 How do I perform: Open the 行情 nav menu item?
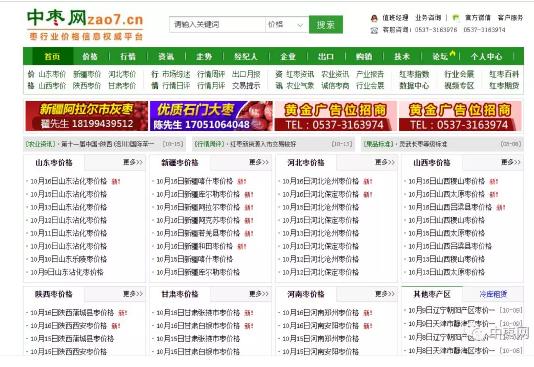point(128,56)
